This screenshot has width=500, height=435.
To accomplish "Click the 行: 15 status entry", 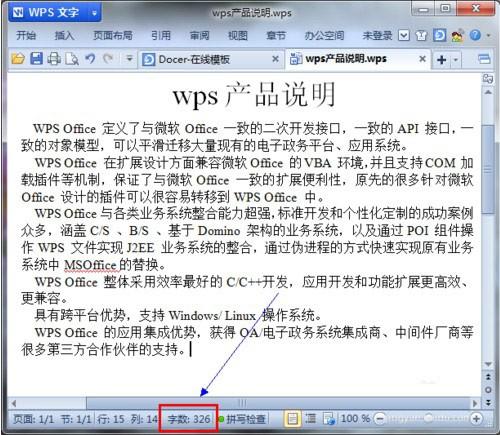I will pos(111,419).
